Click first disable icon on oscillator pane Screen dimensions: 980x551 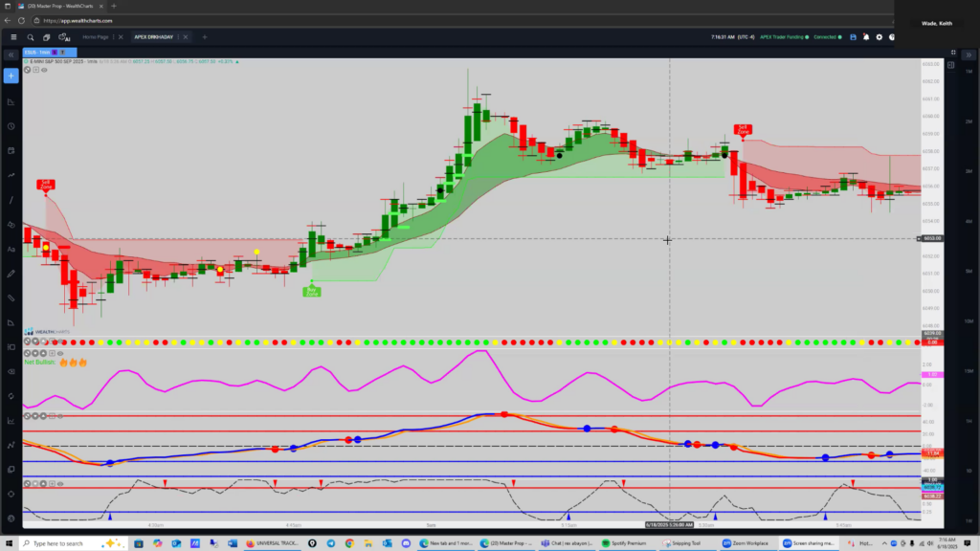[27, 416]
